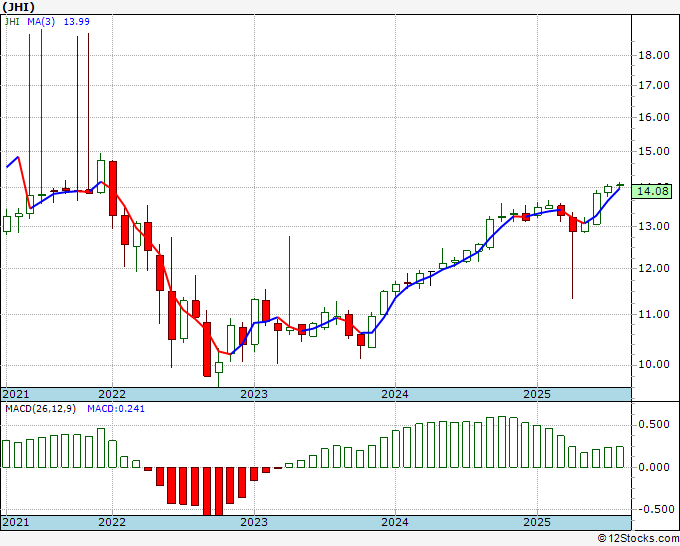
Task: Click the current price tag 14.08
Action: pyautogui.click(x=654, y=191)
